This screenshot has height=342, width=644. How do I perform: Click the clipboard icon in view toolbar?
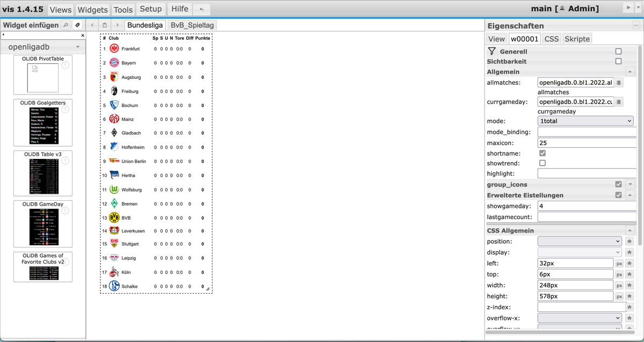click(105, 25)
